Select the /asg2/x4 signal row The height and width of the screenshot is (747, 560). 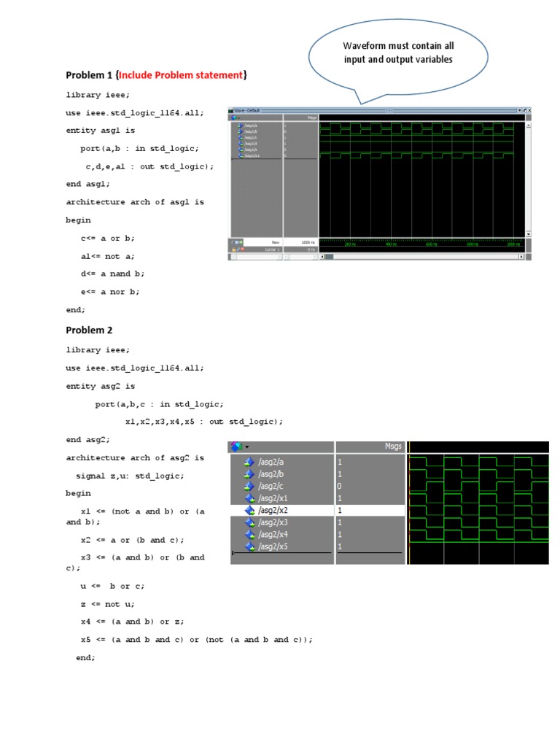(x=282, y=535)
